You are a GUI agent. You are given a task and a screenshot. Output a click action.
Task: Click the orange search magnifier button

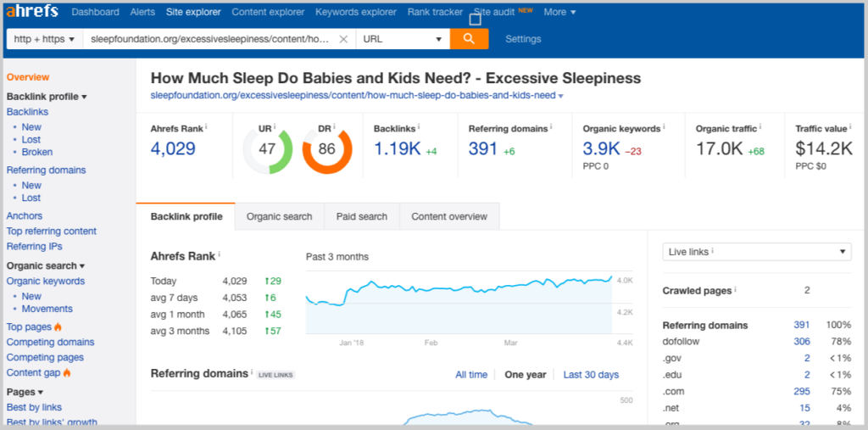(469, 39)
